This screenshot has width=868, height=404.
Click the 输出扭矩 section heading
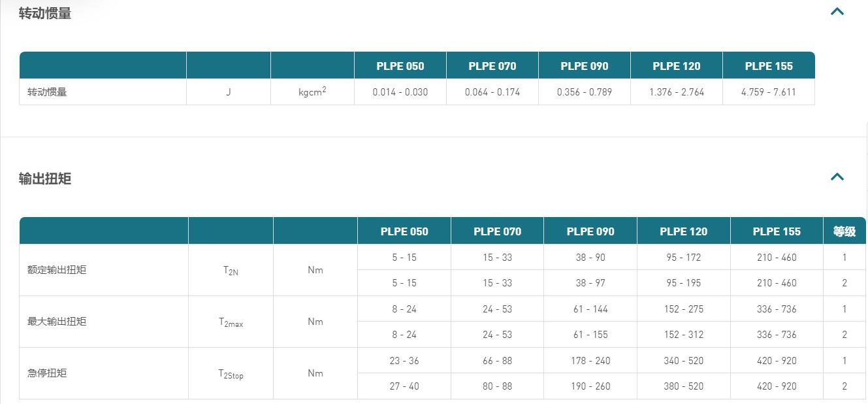[x=45, y=178]
